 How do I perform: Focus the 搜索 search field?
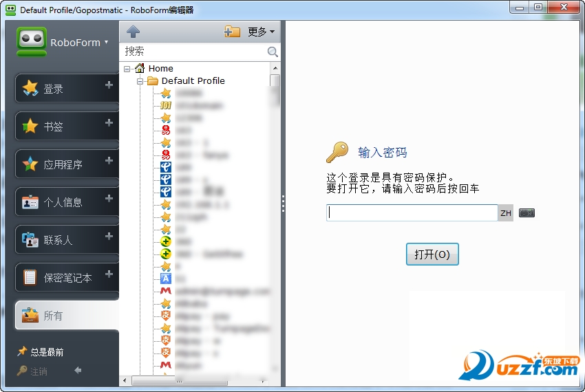[x=194, y=52]
